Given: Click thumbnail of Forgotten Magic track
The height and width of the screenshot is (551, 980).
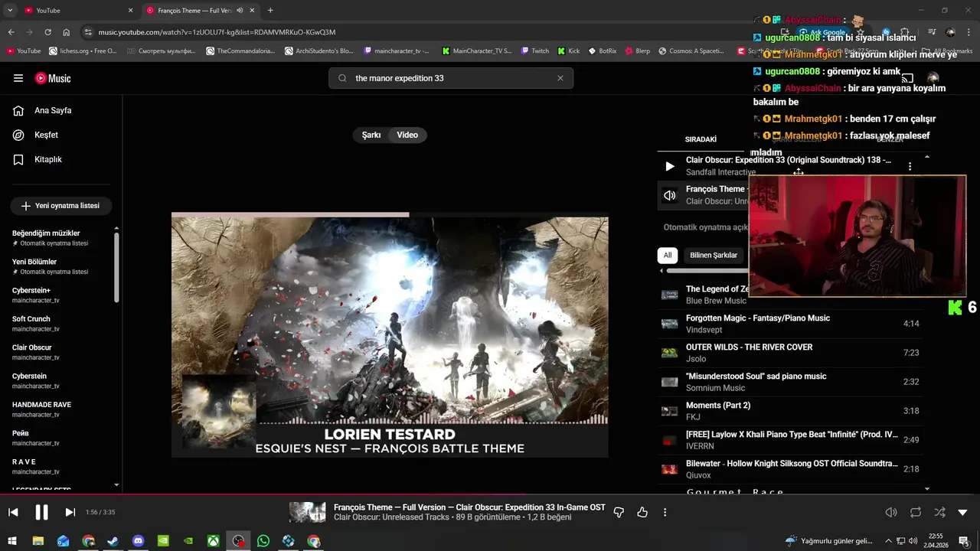Looking at the screenshot, I should pos(670,324).
